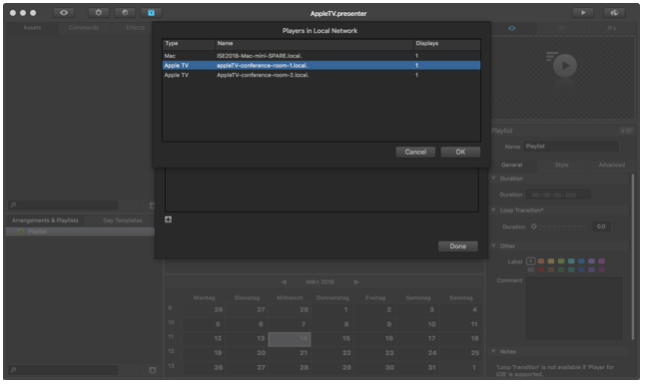The image size is (645, 385).
Task: Click the play button in the title bar
Action: 583,13
